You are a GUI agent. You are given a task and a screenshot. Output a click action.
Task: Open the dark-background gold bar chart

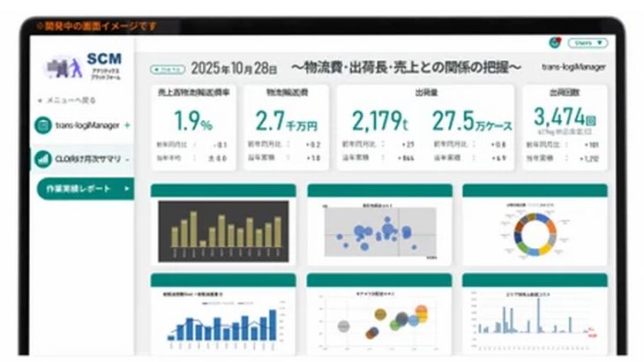[x=223, y=230]
